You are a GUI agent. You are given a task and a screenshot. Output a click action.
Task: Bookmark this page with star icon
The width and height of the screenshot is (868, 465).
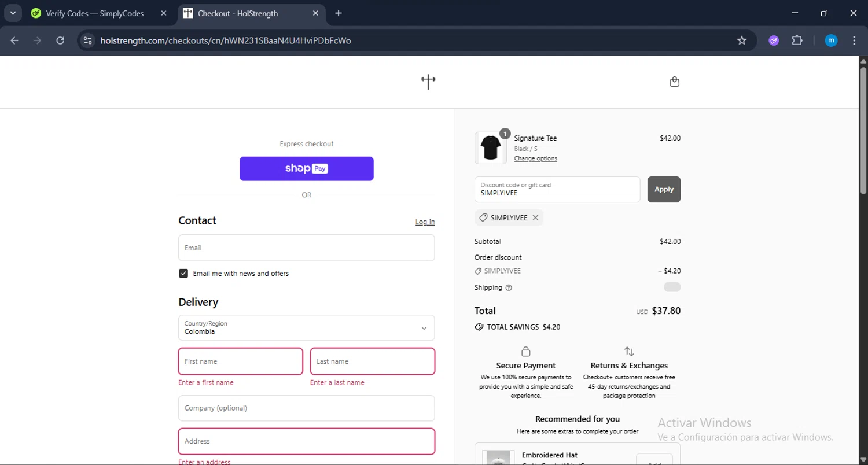point(742,40)
